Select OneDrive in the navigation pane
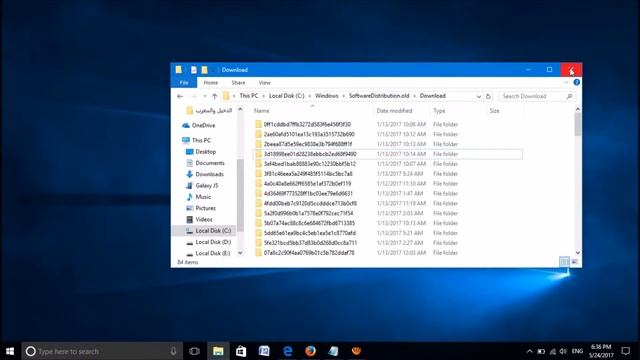Screen dimensions: 640x360 tap(203, 125)
